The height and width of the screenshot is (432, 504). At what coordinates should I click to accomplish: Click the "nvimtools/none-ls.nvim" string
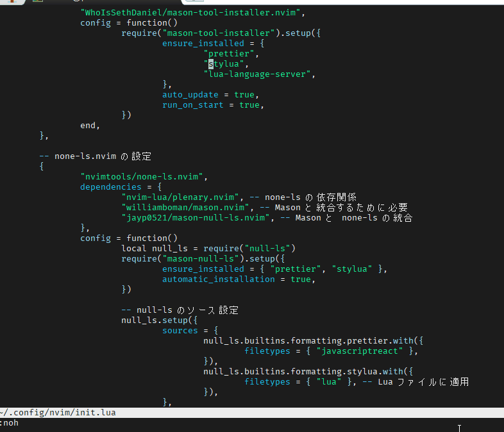(142, 177)
